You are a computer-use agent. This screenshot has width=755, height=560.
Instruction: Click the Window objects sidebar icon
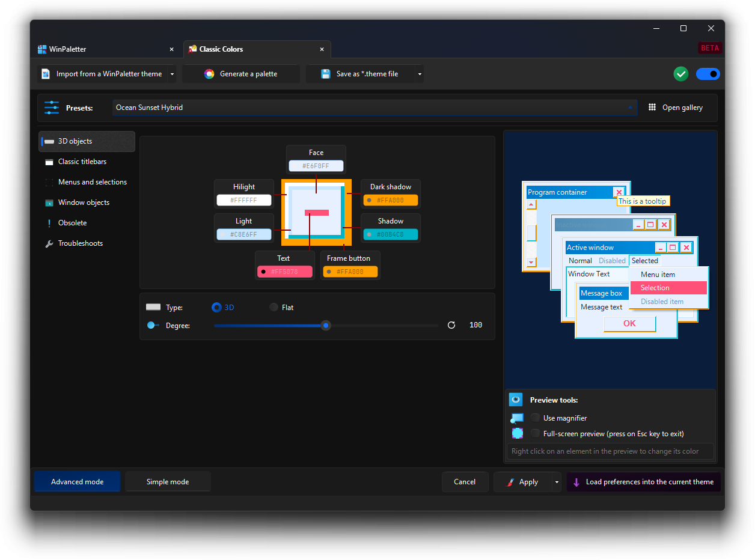pos(49,202)
